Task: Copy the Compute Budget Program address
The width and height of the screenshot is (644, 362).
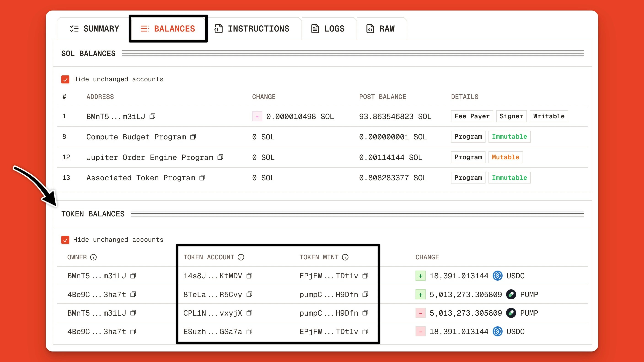Action: click(x=193, y=137)
